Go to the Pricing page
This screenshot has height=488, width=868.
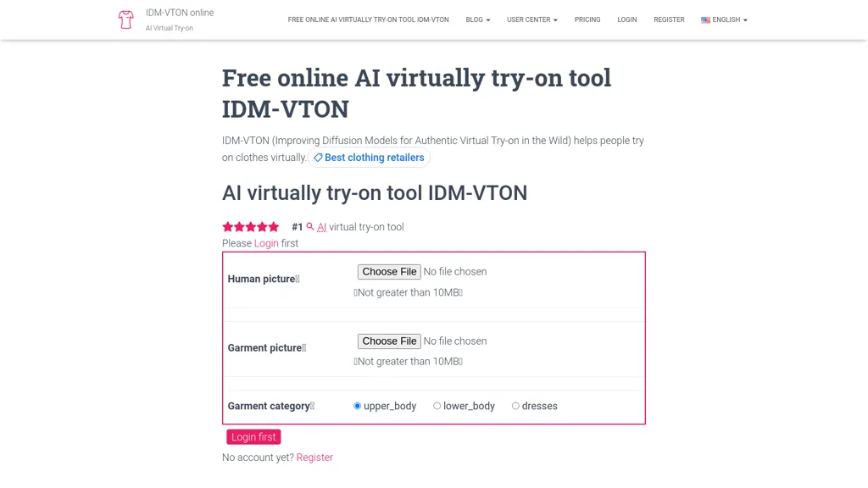(587, 20)
